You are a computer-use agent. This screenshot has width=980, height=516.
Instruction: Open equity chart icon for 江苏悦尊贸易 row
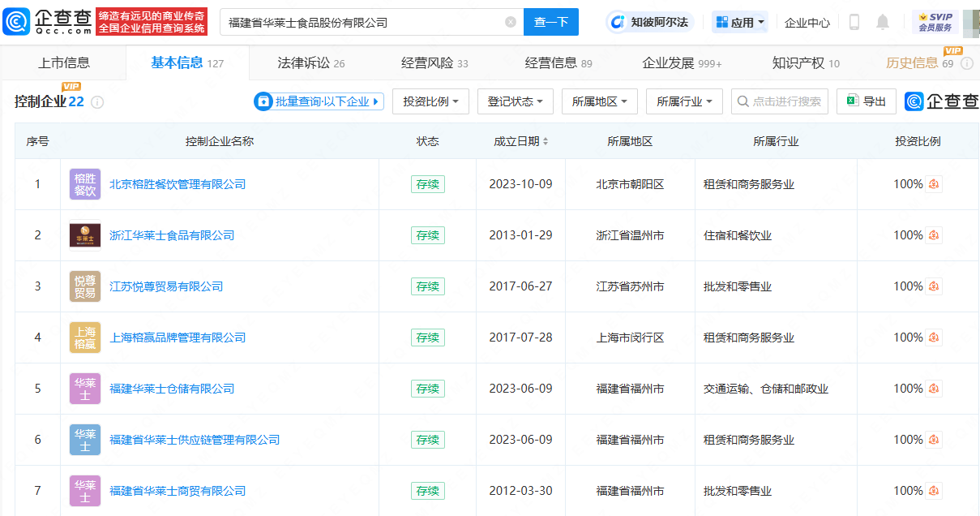[x=935, y=286]
